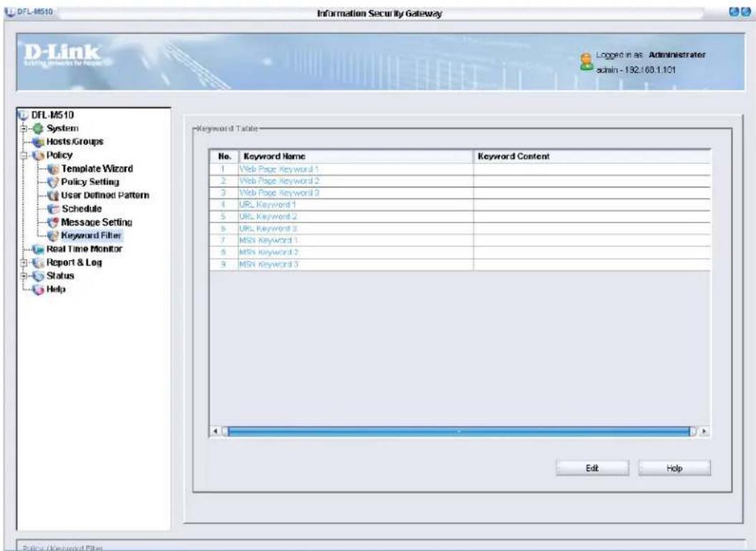Select the Web Page Keyword 3 row
Image resolution: width=756 pixels, height=551 pixels.
pyautogui.click(x=460, y=193)
